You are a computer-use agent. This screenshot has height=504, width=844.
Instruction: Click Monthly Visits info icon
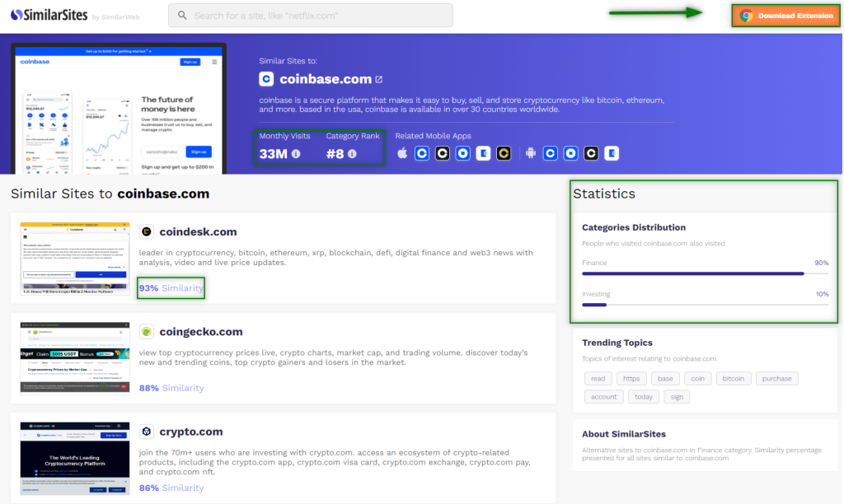(x=296, y=154)
